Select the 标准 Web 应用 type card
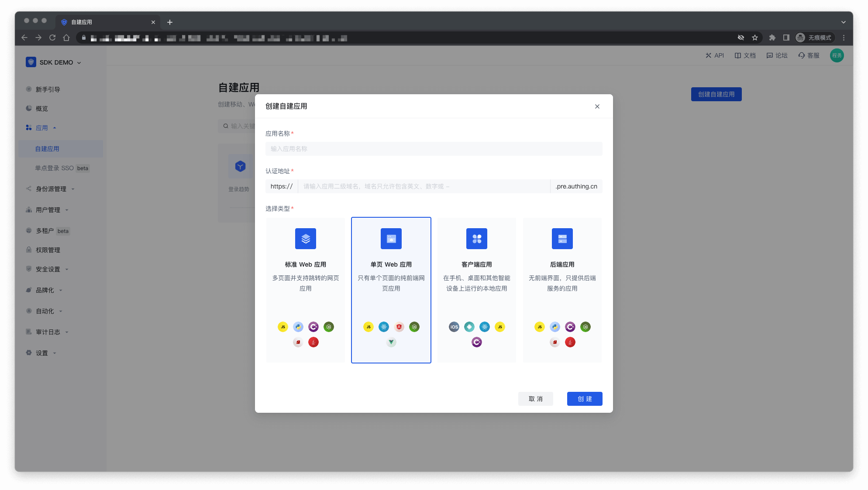 click(305, 290)
